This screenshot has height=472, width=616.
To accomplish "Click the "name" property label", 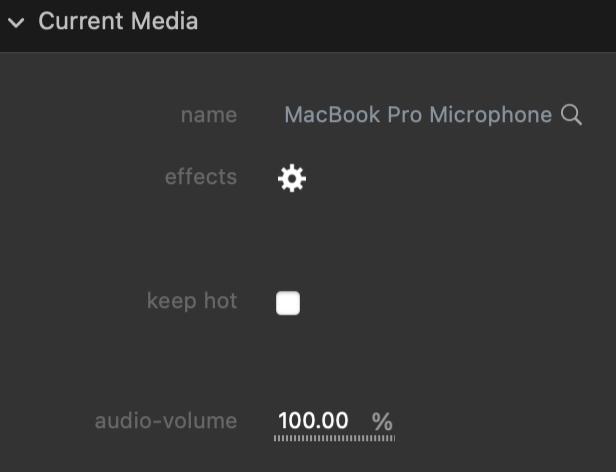I will coord(208,115).
